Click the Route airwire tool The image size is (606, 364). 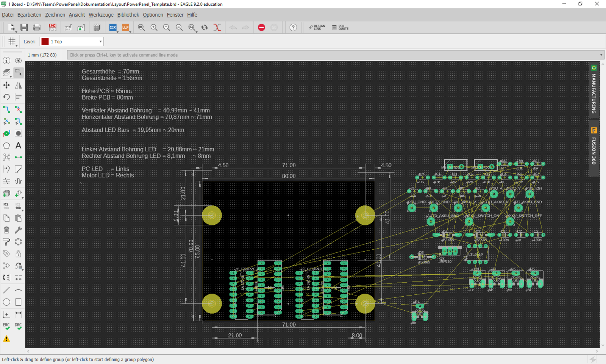pyautogui.click(x=6, y=110)
